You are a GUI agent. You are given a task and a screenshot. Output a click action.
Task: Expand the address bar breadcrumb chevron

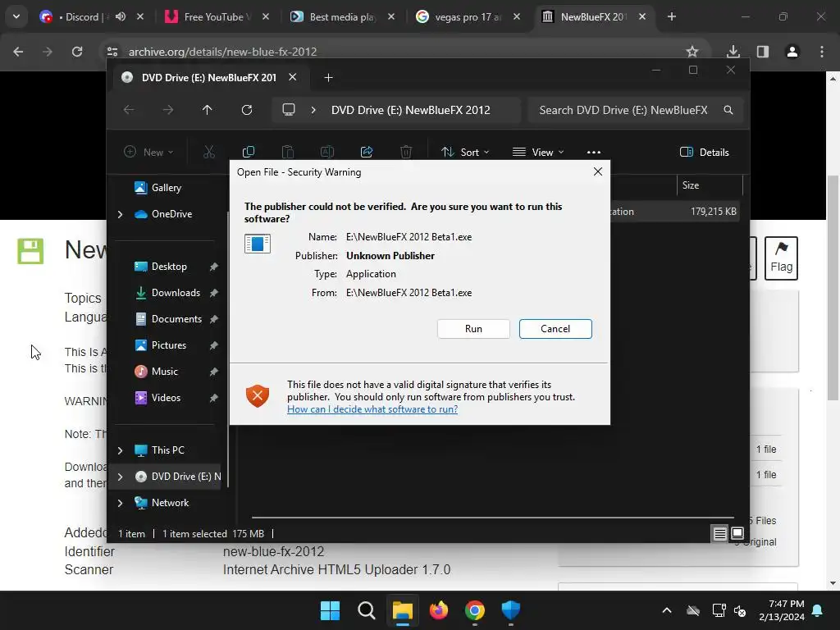point(313,110)
